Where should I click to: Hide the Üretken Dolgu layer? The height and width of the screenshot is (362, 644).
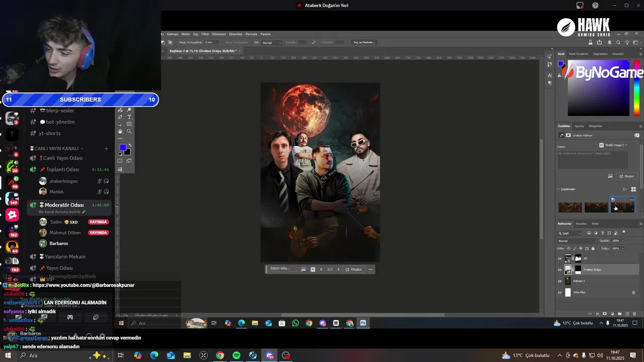point(559,269)
